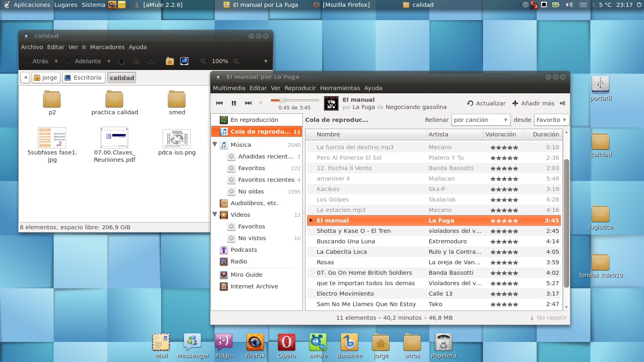
Task: Skip to the next track
Action: (x=248, y=103)
